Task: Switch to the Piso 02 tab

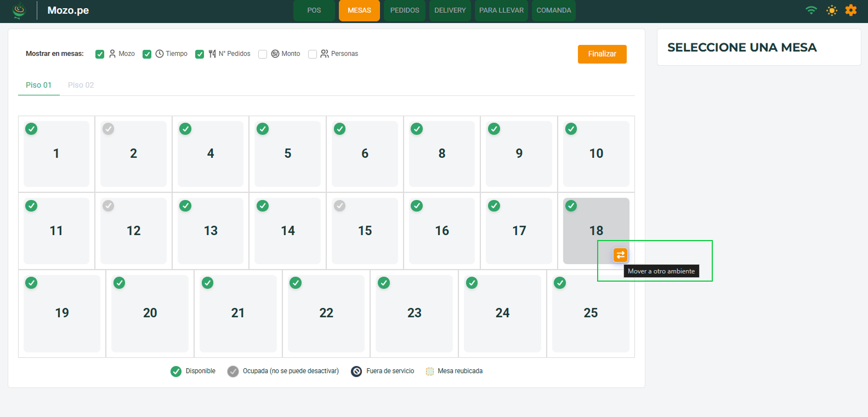Action: click(x=81, y=85)
